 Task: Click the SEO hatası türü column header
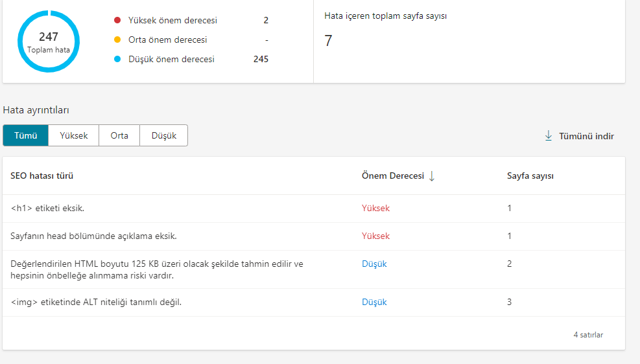41,176
